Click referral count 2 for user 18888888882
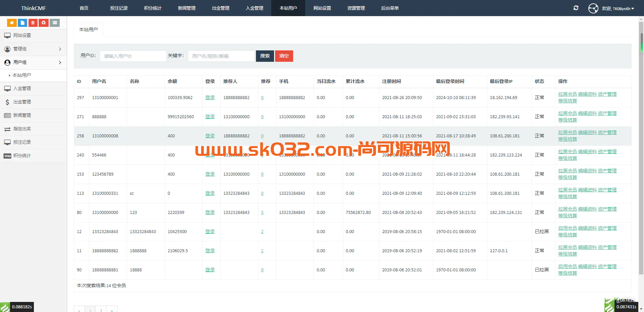Image resolution: width=644 pixels, height=312 pixels. point(262,251)
